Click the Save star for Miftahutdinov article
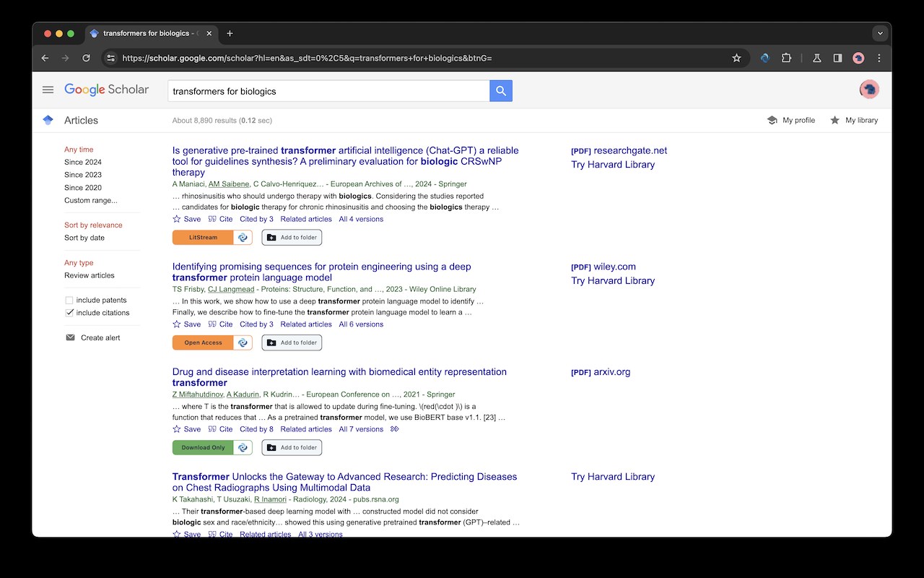This screenshot has width=924, height=578. click(177, 429)
